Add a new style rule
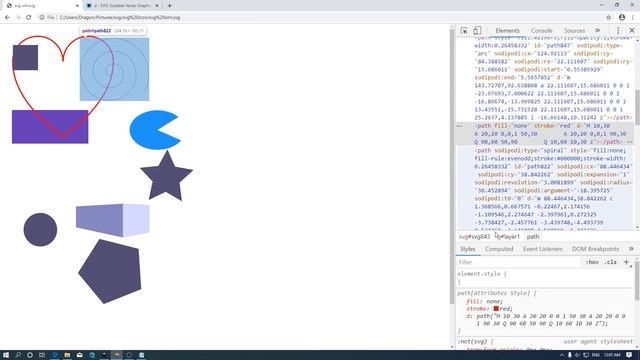Image resolution: width=640 pixels, height=360 pixels. (x=627, y=262)
